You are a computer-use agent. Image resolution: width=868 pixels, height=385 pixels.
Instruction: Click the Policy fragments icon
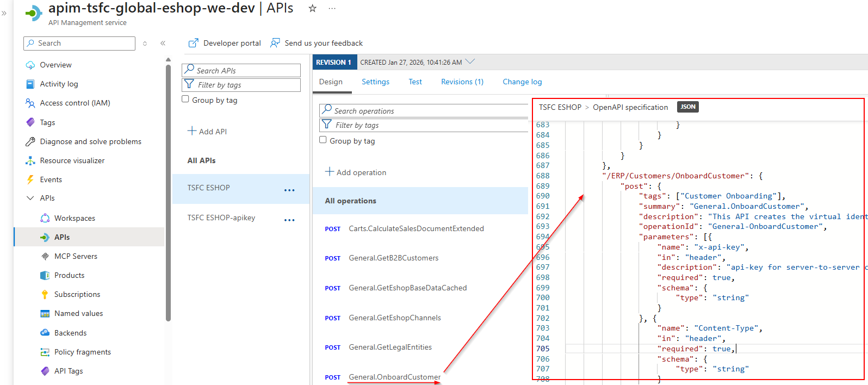click(x=45, y=352)
